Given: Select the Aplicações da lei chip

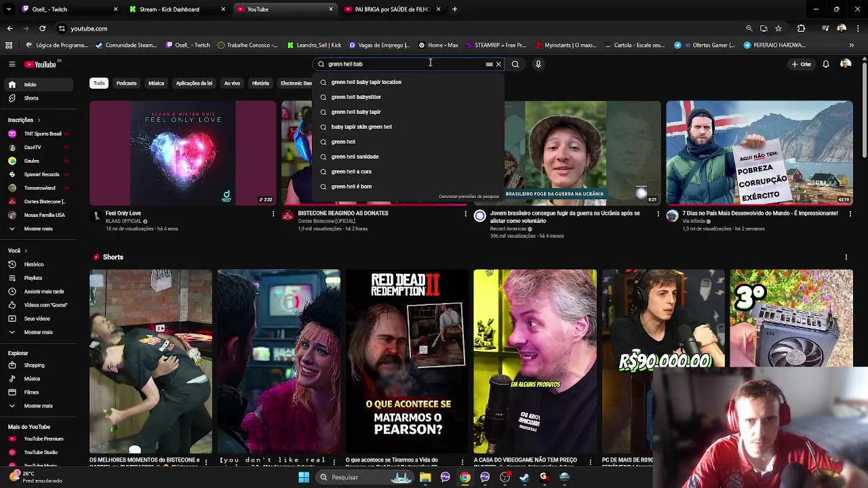Looking at the screenshot, I should 194,83.
